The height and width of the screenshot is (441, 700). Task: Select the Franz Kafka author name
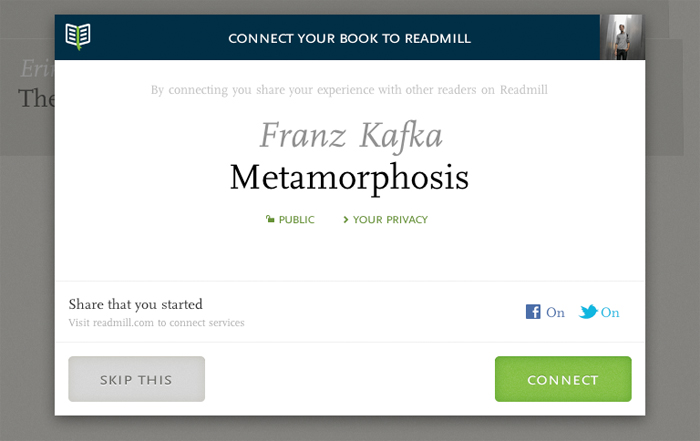351,135
